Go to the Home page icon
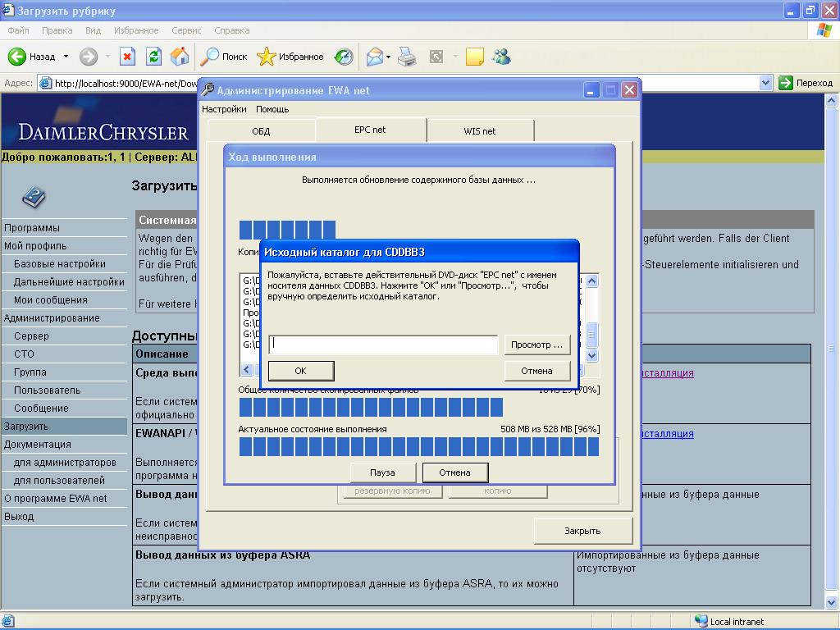The width and height of the screenshot is (840, 630). tap(180, 57)
